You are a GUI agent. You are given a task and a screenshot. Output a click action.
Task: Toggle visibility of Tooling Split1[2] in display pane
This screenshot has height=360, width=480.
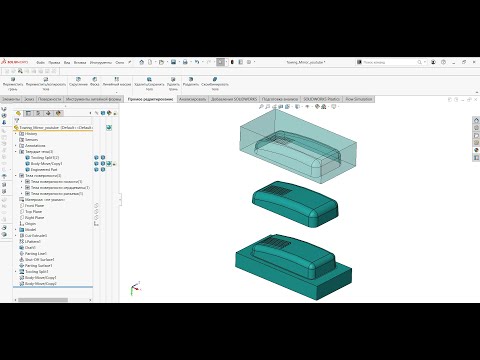point(96,158)
